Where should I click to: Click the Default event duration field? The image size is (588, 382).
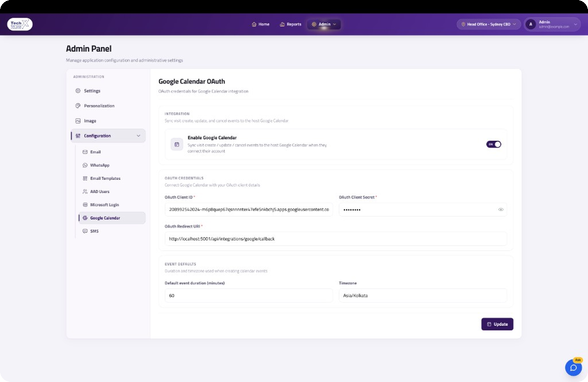[249, 296]
